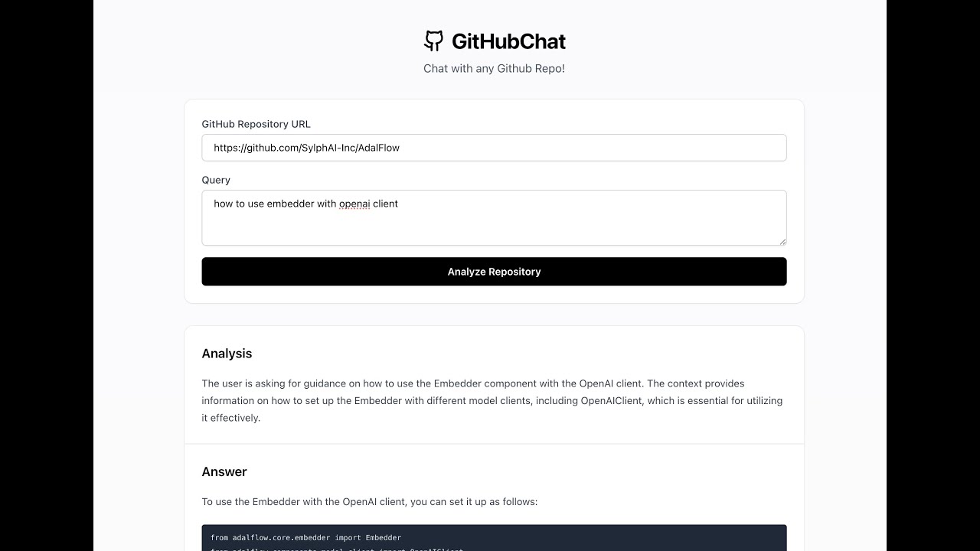980x551 pixels.
Task: Click the Analysis section heading
Action: coord(227,354)
